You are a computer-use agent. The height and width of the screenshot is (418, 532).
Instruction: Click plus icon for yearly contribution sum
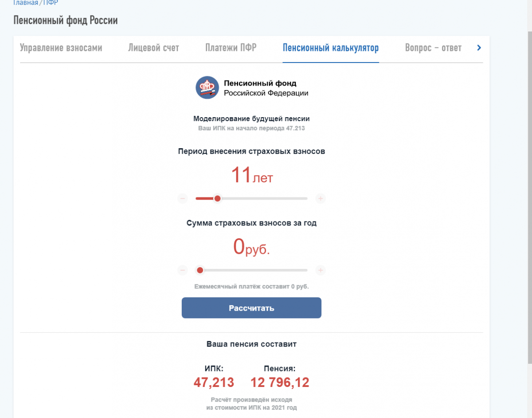tap(321, 270)
